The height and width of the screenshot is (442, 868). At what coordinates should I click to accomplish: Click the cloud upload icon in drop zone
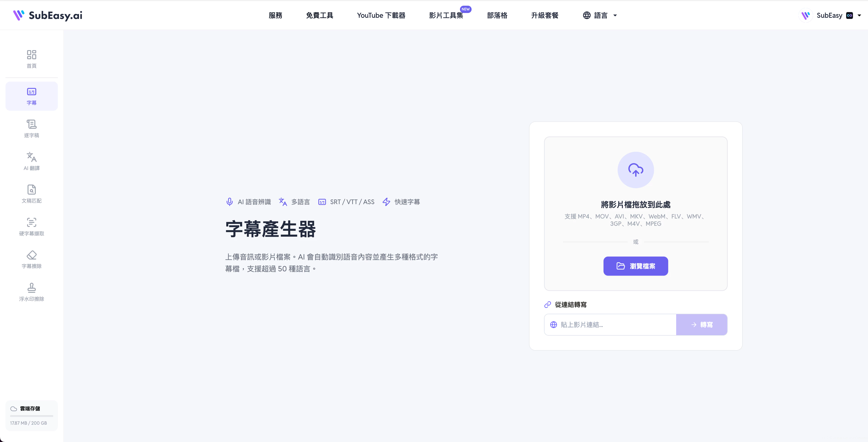(x=635, y=170)
